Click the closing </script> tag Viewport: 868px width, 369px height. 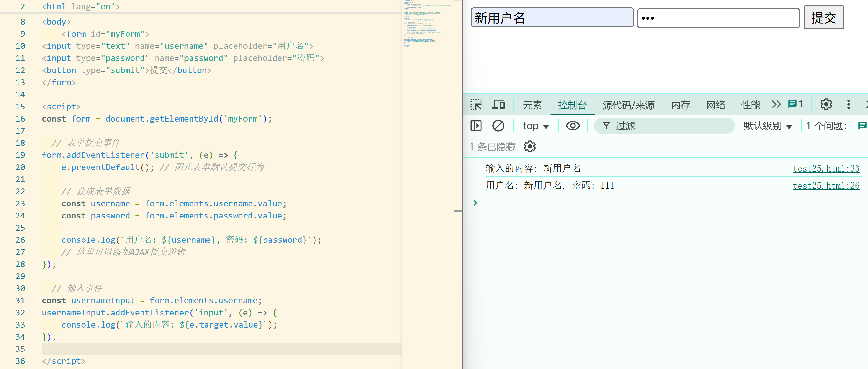[x=64, y=361]
